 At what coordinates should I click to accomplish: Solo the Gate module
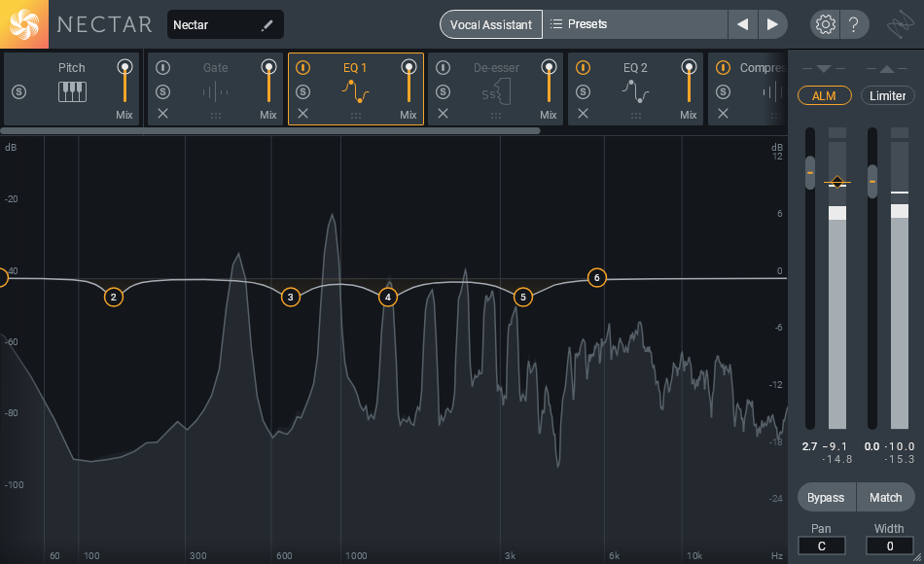pos(162,92)
